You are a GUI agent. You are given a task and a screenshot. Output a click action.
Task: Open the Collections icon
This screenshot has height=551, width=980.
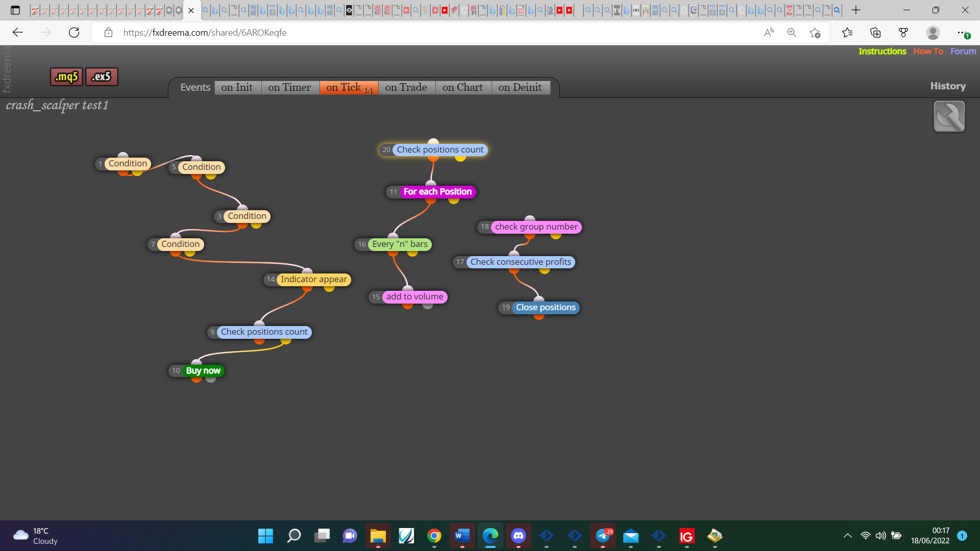tap(875, 33)
